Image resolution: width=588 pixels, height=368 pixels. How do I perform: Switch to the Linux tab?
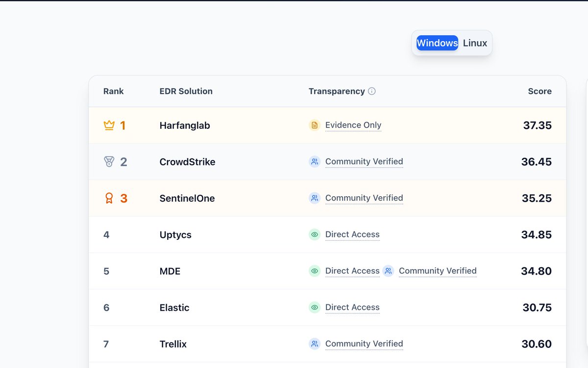[x=475, y=43]
